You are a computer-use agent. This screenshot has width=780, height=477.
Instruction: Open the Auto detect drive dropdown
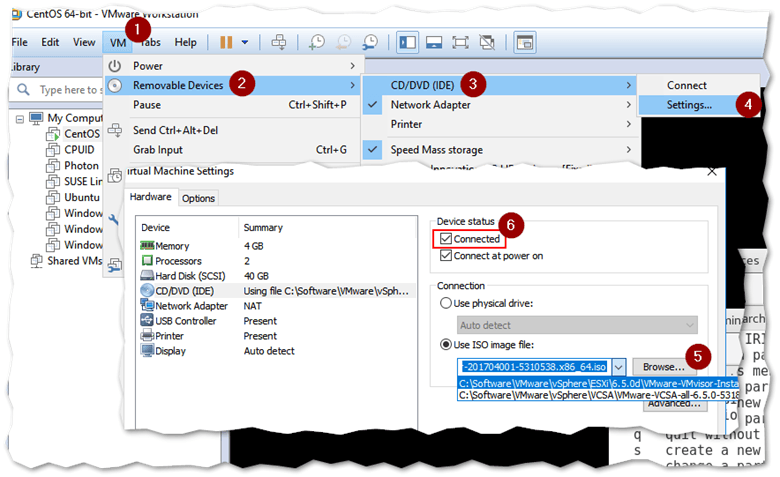[x=577, y=325]
